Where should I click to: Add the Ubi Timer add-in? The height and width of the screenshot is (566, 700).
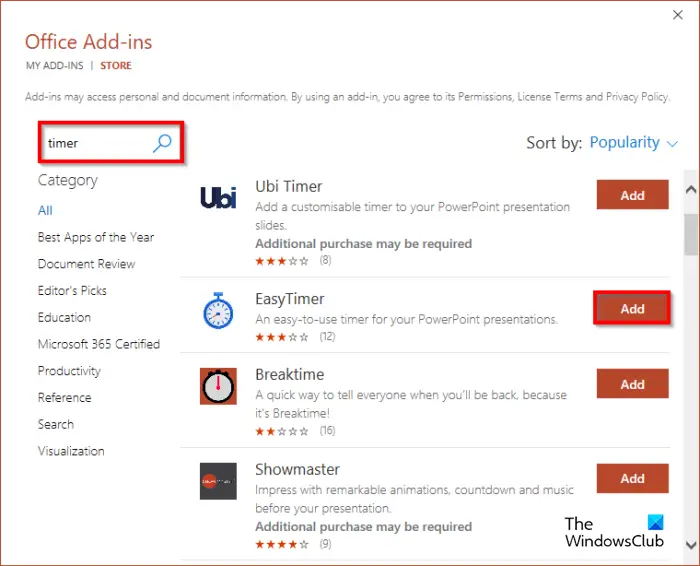633,195
